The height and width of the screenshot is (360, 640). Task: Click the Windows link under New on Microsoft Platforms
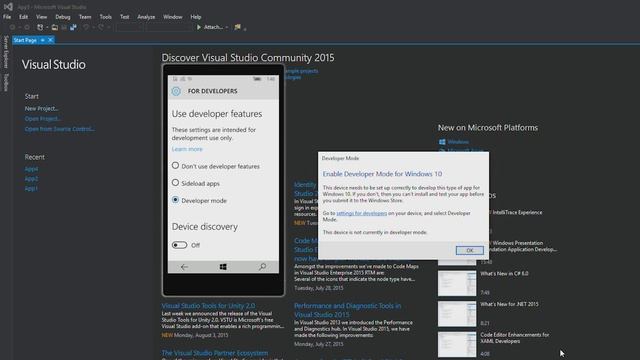[x=458, y=142]
